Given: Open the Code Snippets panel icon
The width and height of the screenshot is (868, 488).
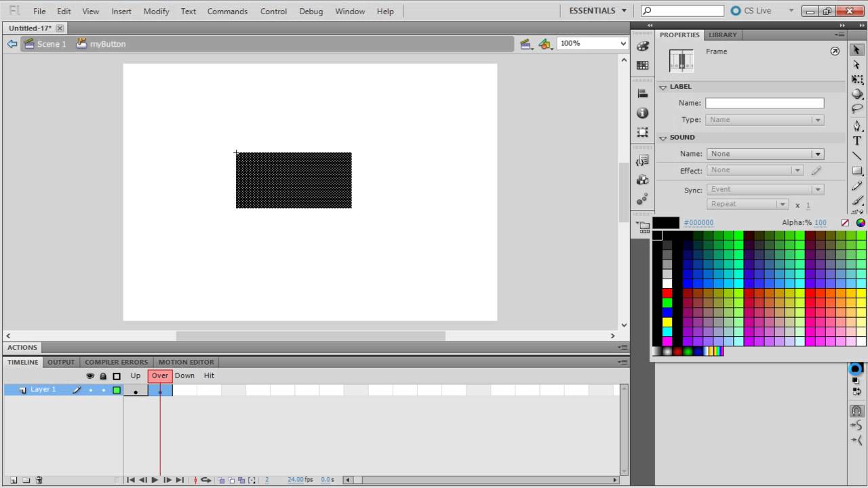Looking at the screenshot, I should click(642, 161).
